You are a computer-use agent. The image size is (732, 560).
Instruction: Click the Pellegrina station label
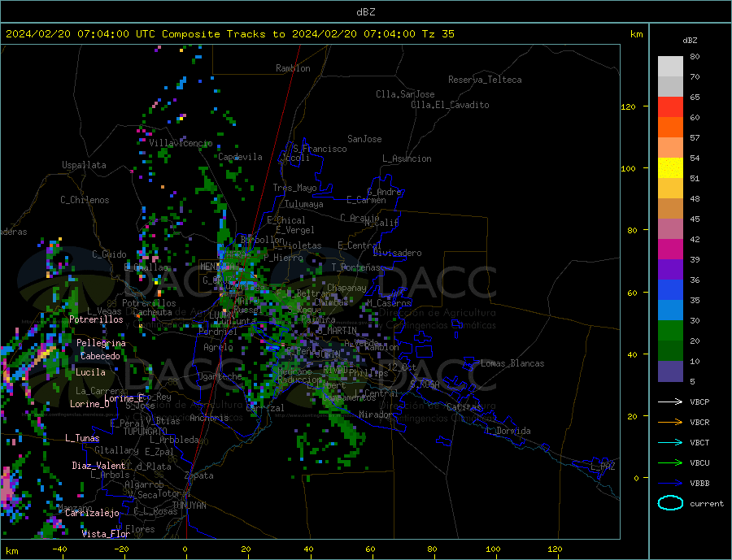tap(101, 343)
